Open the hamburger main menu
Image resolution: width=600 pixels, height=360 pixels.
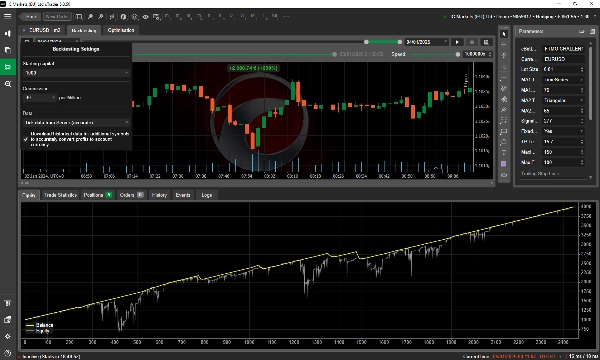click(7, 16)
